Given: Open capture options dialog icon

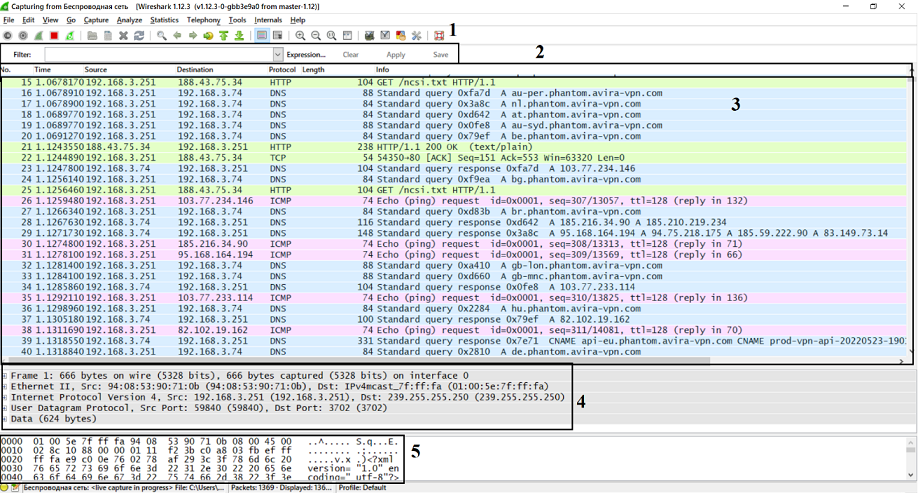Looking at the screenshot, I should (23, 36).
